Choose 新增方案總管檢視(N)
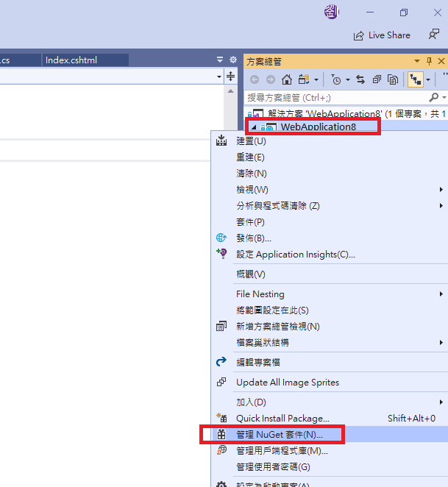 [330, 327]
